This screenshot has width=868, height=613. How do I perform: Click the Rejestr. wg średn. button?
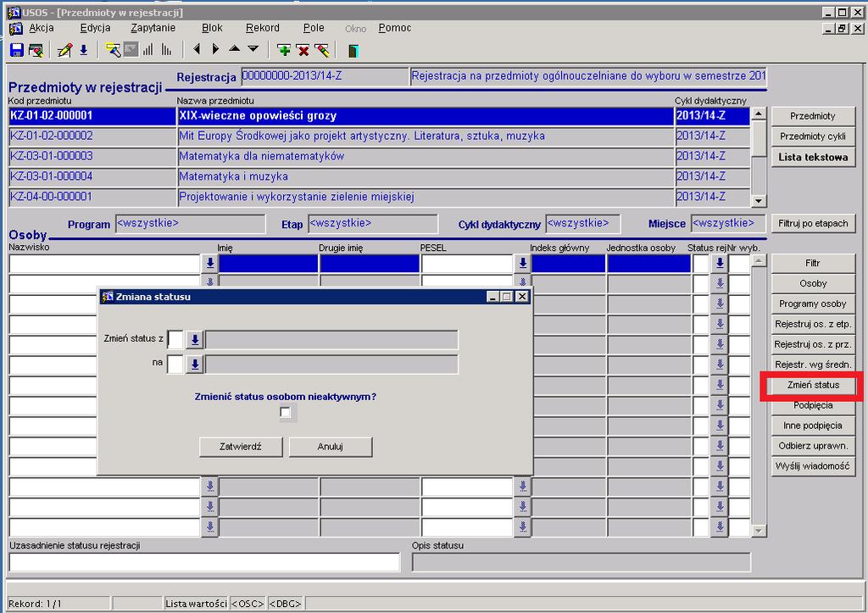(x=813, y=365)
